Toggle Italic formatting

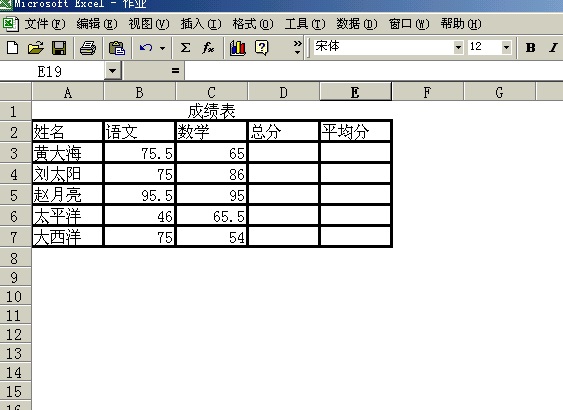(553, 47)
